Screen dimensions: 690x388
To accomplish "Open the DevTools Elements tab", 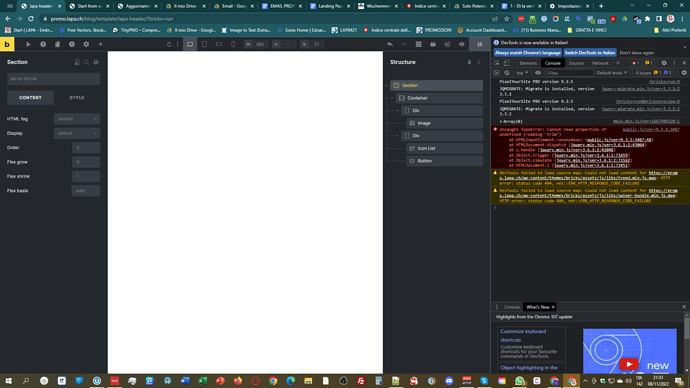I will [x=528, y=63].
